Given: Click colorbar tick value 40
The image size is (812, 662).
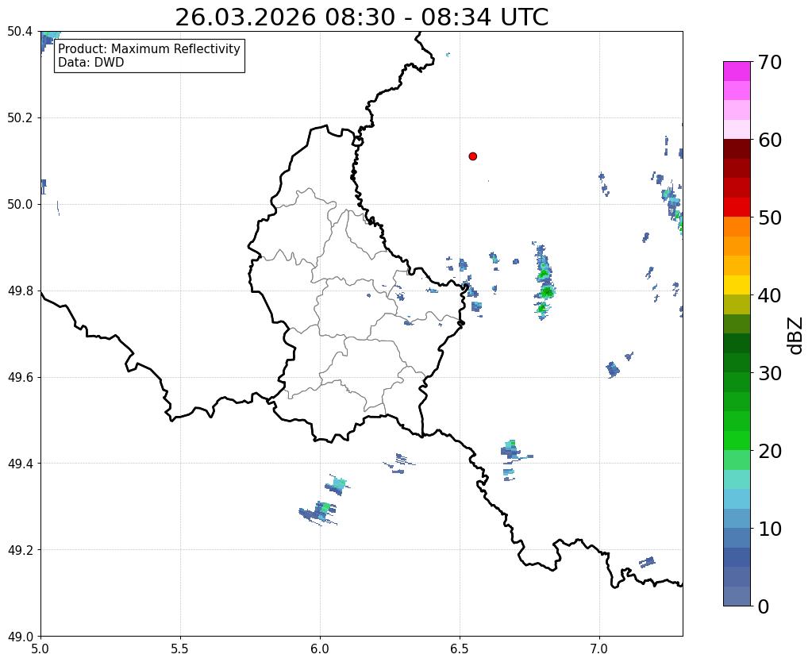Looking at the screenshot, I should tap(770, 295).
